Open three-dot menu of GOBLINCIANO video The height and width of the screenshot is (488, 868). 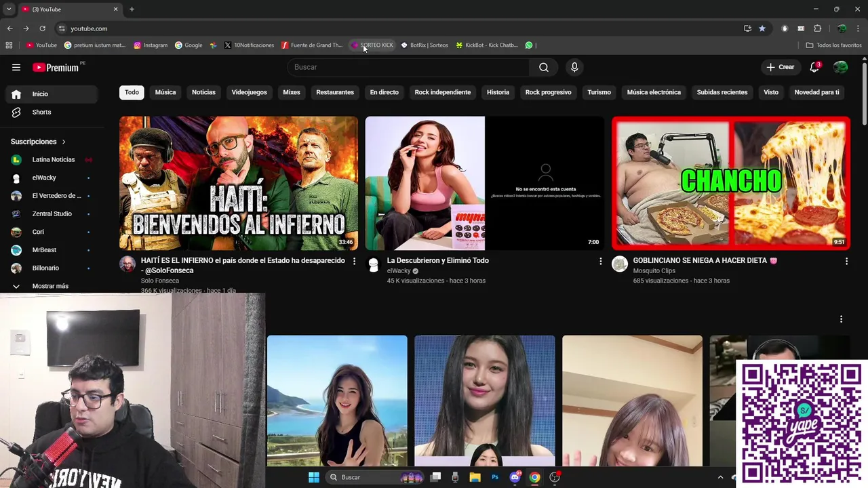click(846, 261)
